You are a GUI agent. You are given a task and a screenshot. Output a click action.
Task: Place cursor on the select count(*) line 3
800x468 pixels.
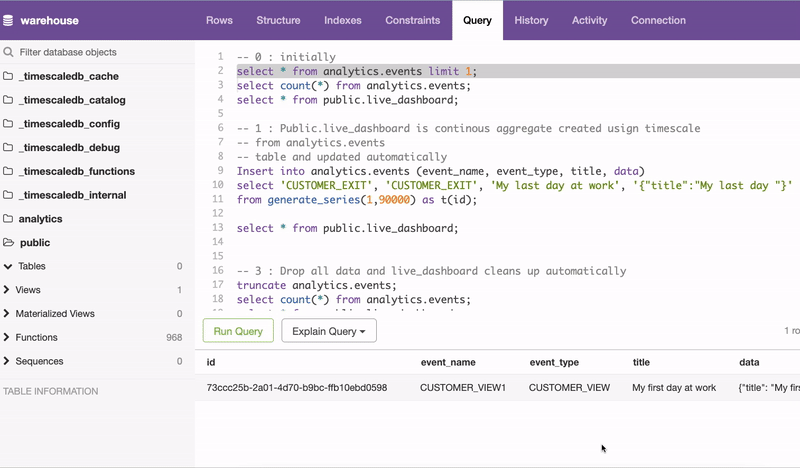(x=354, y=85)
